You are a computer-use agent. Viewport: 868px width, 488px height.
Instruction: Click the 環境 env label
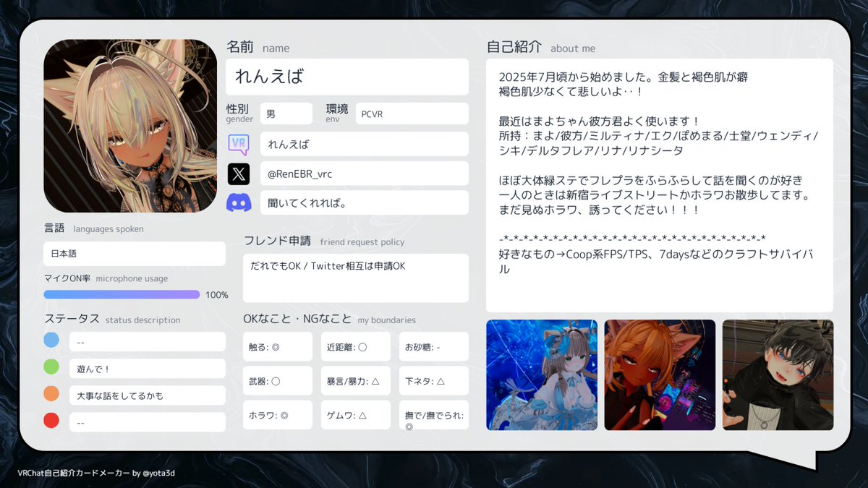[337, 113]
